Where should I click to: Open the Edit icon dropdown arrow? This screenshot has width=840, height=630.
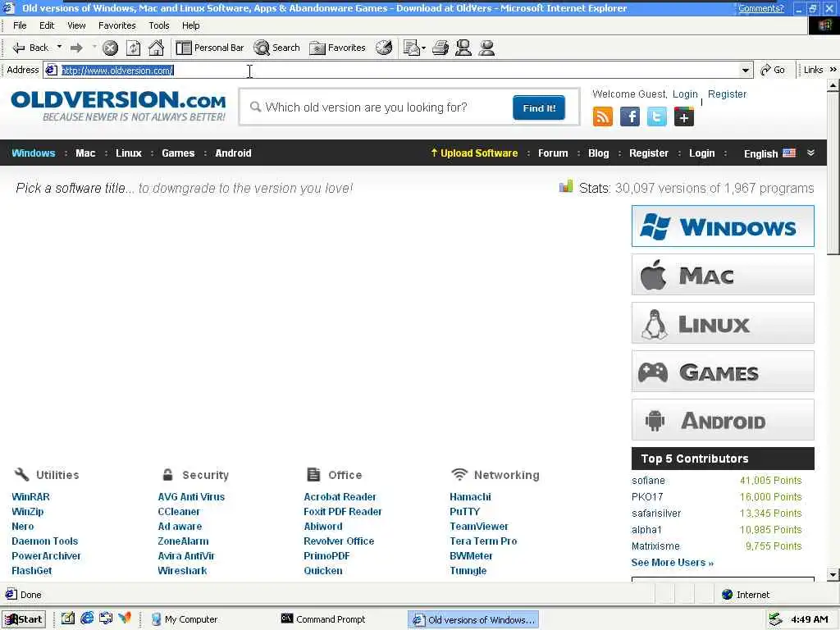(424, 48)
